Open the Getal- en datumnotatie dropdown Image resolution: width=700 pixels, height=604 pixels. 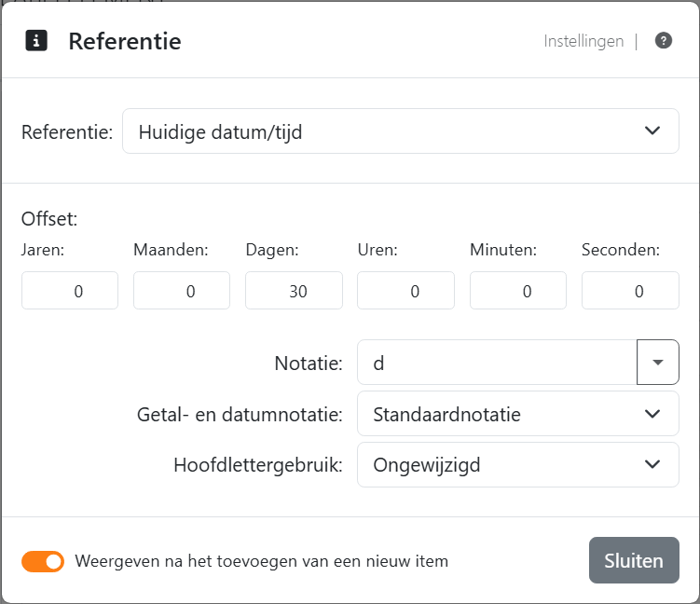[518, 414]
